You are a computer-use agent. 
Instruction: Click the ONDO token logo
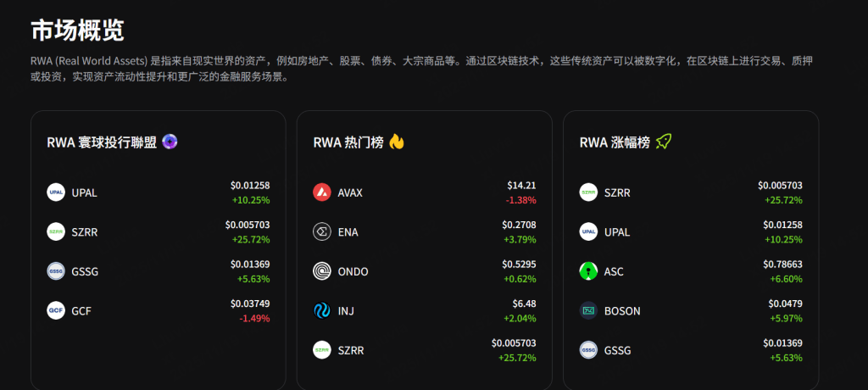(x=322, y=271)
